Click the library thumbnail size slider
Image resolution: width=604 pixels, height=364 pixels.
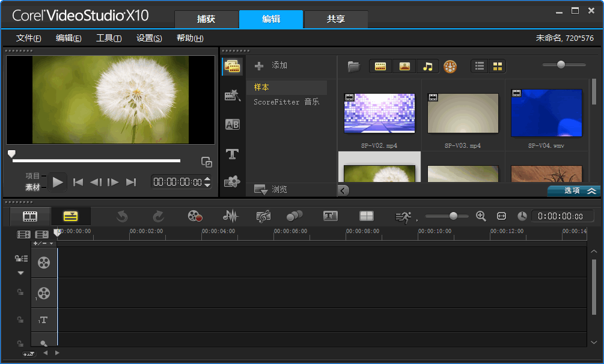coord(564,65)
